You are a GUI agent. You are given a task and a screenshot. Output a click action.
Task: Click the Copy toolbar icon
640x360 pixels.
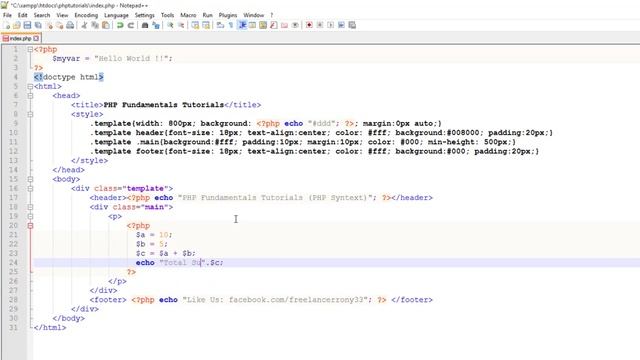pyautogui.click(x=95, y=25)
